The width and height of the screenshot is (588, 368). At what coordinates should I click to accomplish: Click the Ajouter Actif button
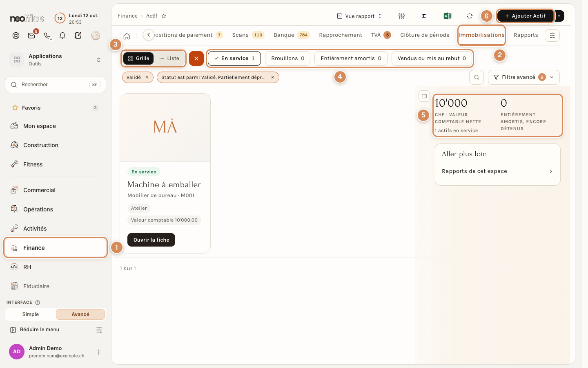tap(525, 16)
